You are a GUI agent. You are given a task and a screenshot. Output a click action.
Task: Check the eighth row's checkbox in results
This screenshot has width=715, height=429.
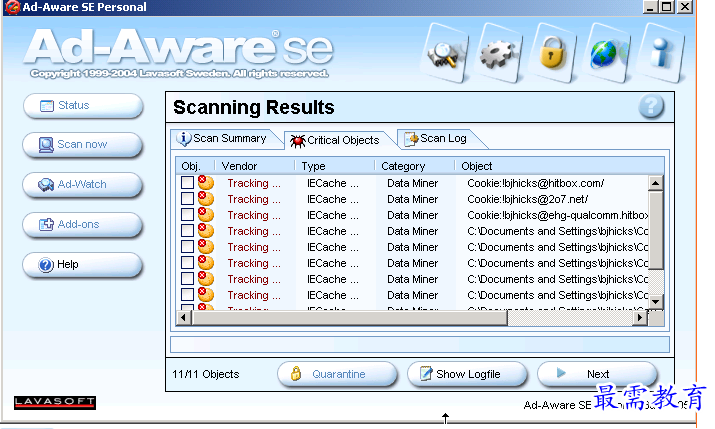click(187, 294)
